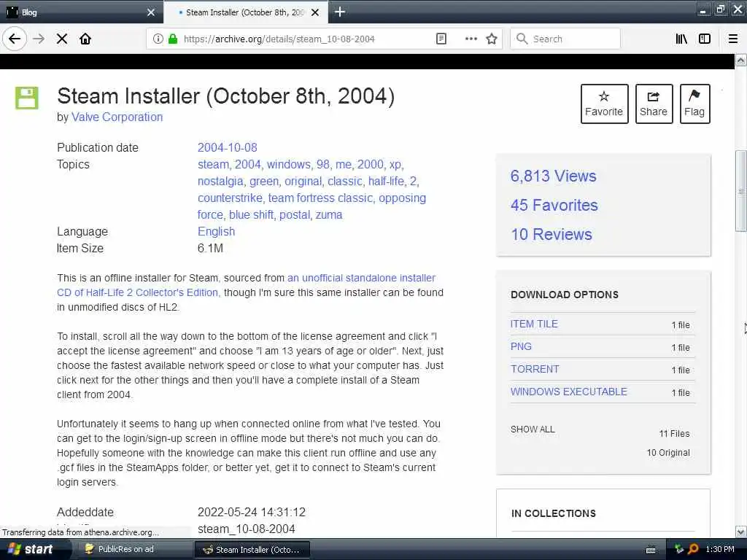The image size is (747, 560).
Task: Click the 45 Favorites stat
Action: [554, 205]
